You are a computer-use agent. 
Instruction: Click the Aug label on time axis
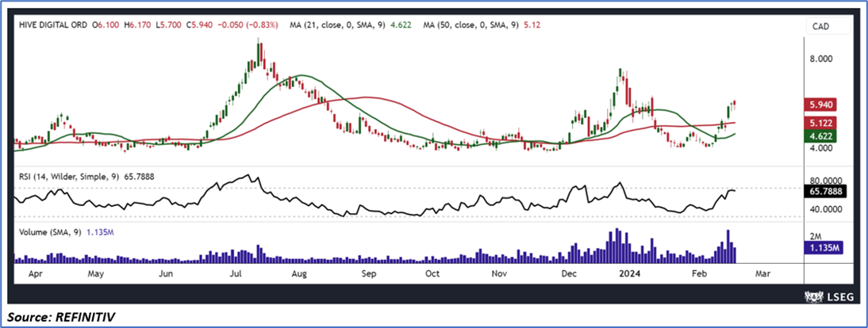[299, 273]
